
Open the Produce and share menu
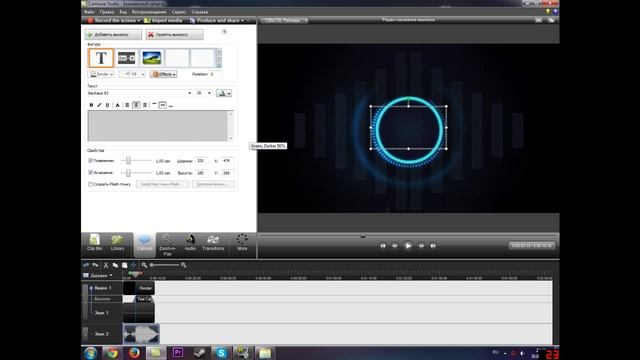tap(217, 20)
